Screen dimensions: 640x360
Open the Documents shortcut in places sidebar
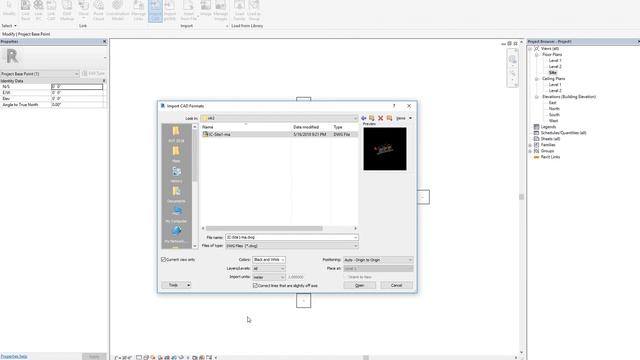176,194
